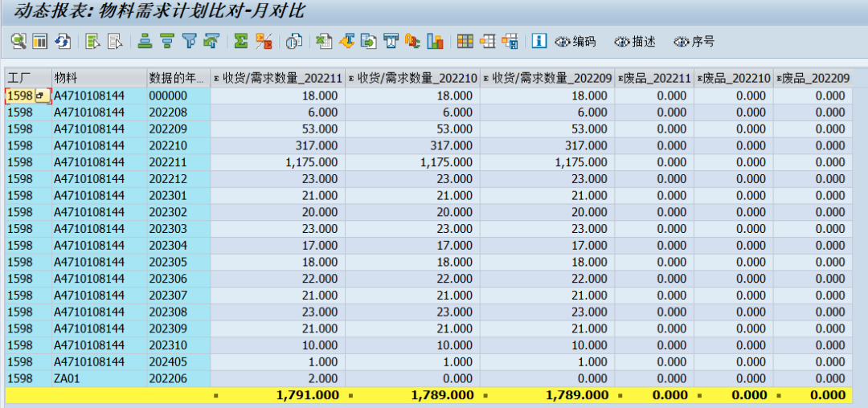Select the 工厂 column header
The width and height of the screenshot is (868, 408).
point(28,79)
